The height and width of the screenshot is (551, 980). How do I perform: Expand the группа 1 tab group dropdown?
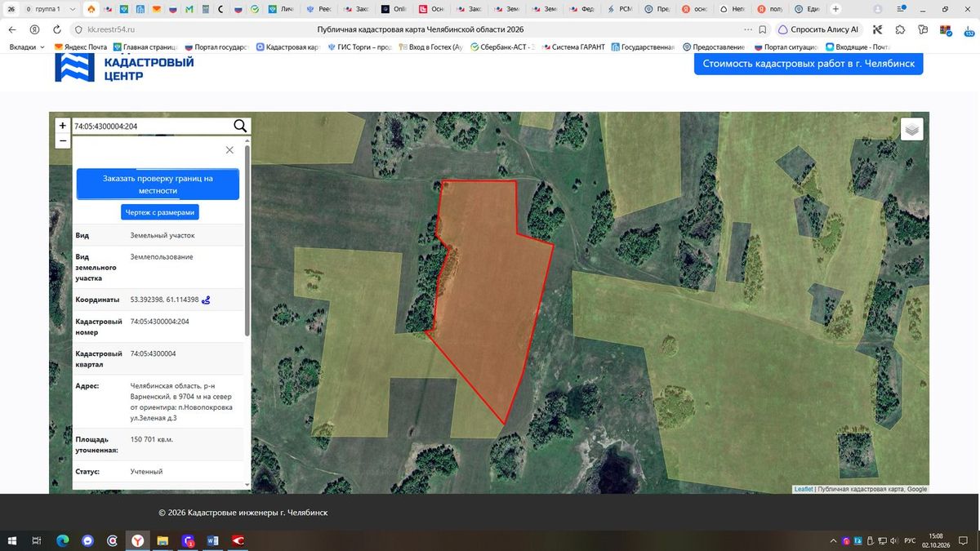pyautogui.click(x=74, y=9)
